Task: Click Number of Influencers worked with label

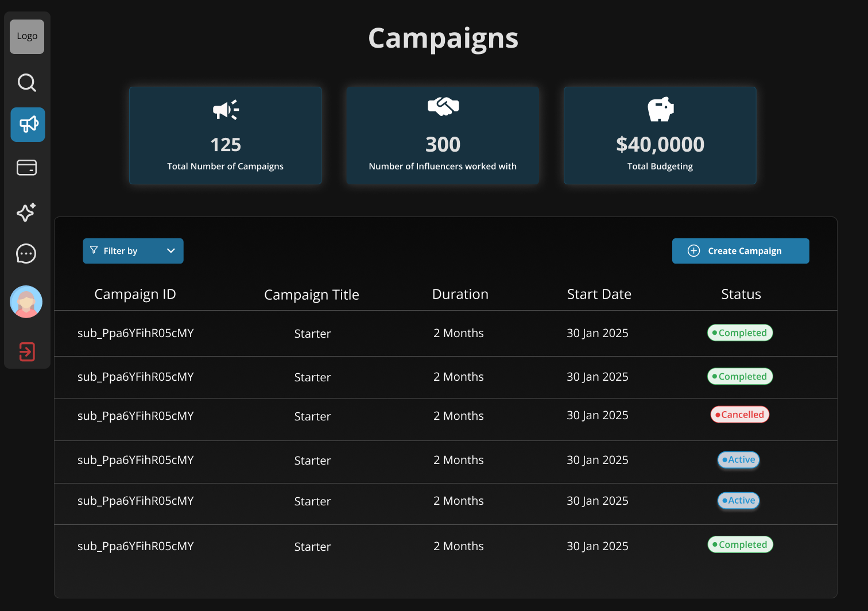Action: click(443, 167)
